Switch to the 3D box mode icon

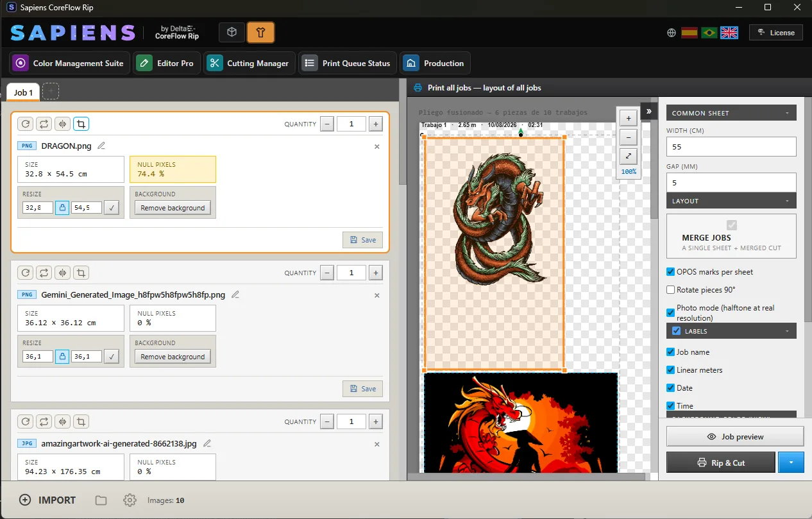[232, 33]
